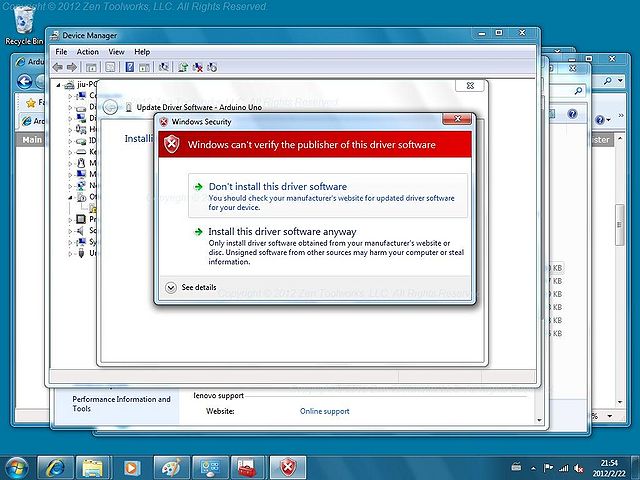Open the View menu

[116, 52]
